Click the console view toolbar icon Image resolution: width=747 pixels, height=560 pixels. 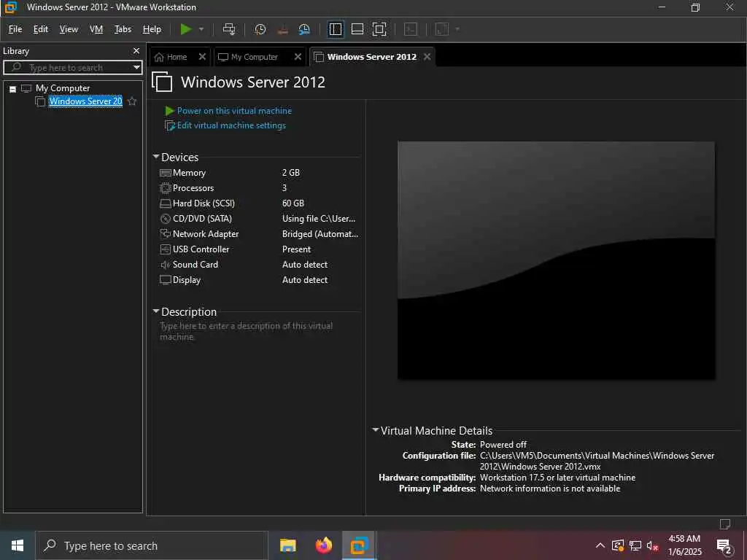coord(410,29)
